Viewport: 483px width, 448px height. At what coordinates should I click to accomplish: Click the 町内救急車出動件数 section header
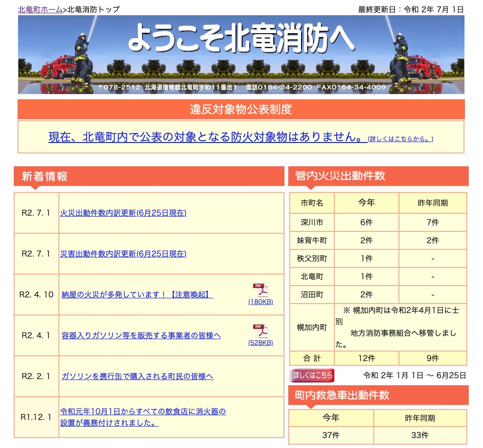(342, 395)
